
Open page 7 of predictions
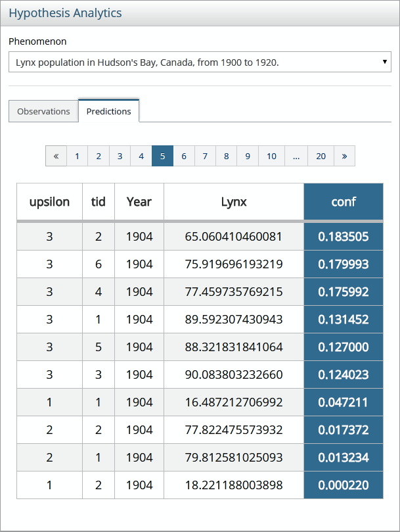click(205, 156)
